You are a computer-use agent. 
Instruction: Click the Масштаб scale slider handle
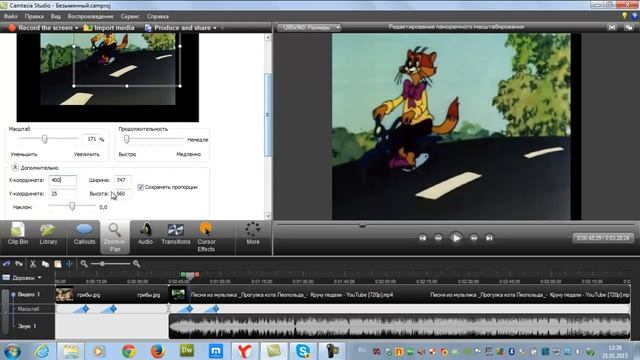click(x=44, y=139)
